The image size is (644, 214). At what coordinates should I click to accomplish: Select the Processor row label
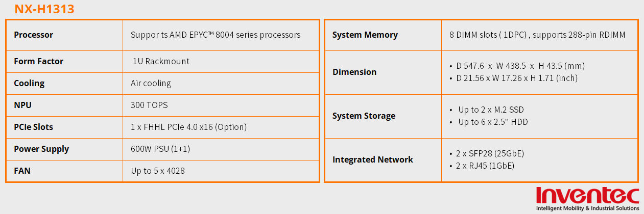34,35
